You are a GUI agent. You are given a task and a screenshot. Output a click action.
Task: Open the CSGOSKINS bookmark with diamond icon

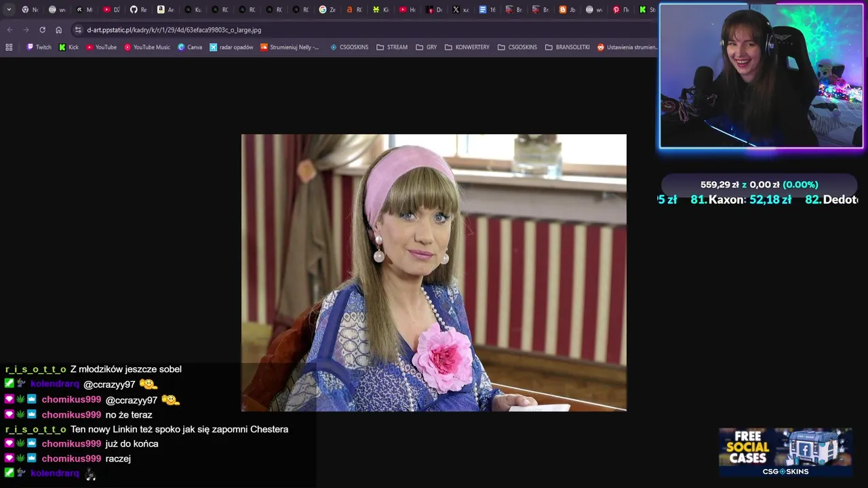click(349, 47)
